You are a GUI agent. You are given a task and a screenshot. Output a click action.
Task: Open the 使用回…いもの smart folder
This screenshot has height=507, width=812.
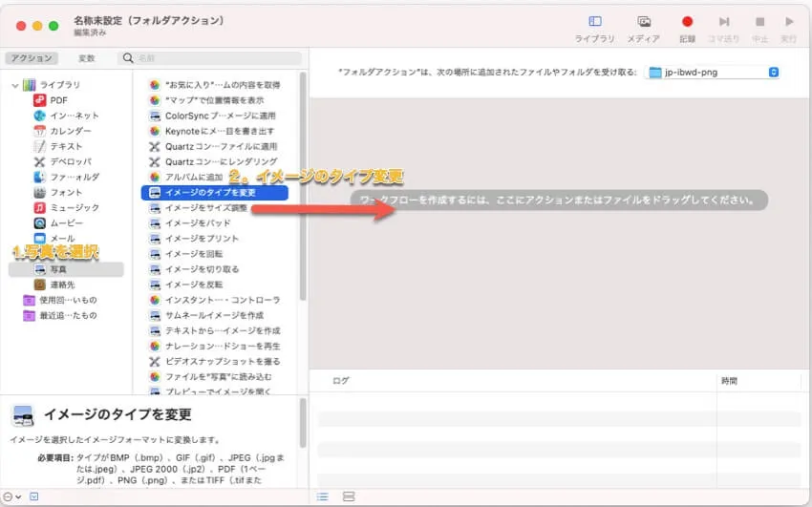tap(60, 300)
